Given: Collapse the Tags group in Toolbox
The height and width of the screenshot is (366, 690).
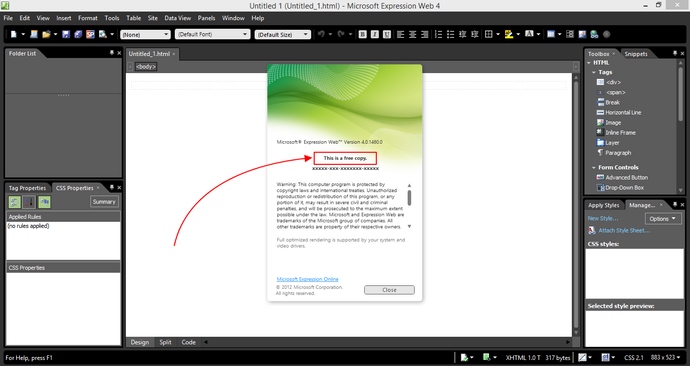Looking at the screenshot, I should point(594,72).
